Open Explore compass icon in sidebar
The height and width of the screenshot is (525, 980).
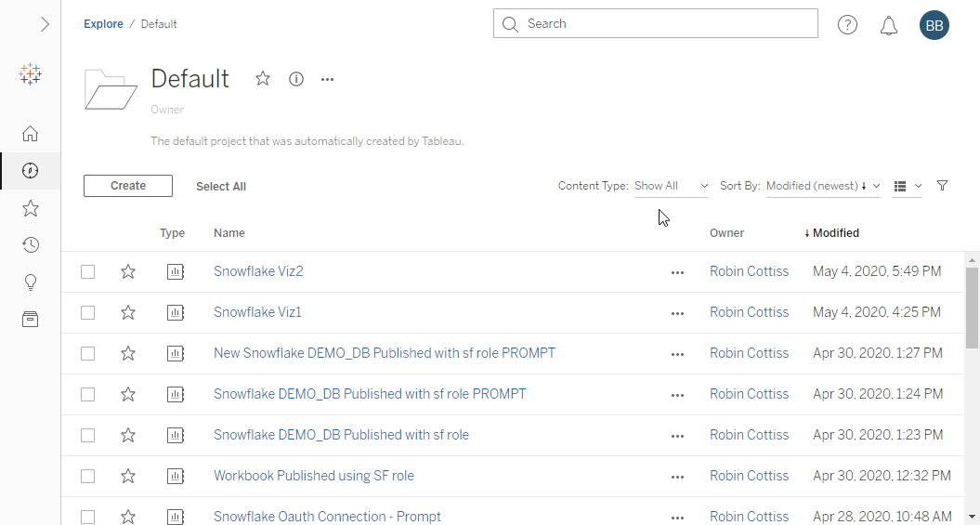(30, 171)
